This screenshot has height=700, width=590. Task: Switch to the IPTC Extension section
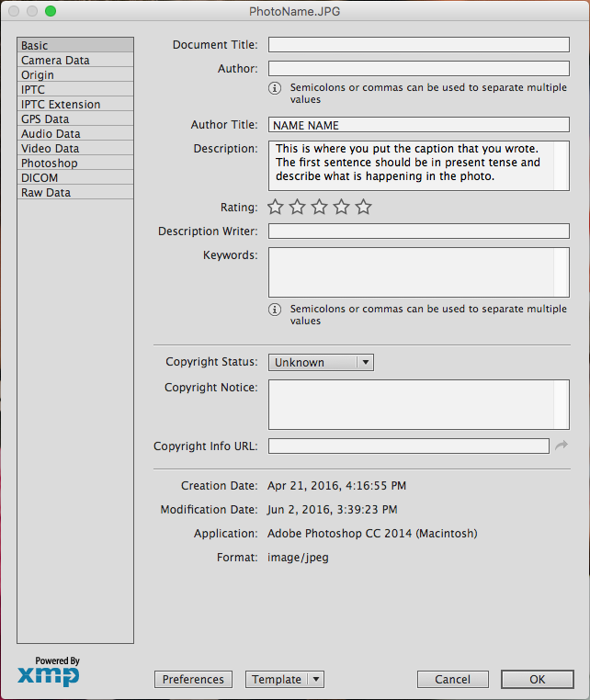point(61,105)
